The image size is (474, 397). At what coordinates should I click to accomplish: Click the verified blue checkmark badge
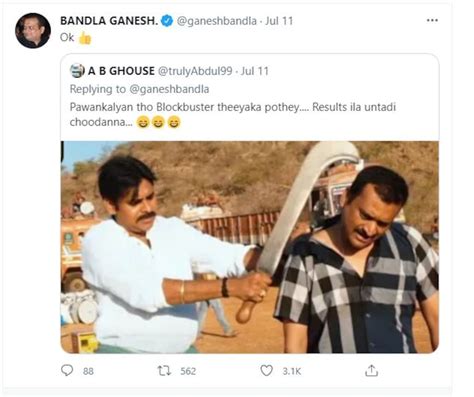coord(167,21)
